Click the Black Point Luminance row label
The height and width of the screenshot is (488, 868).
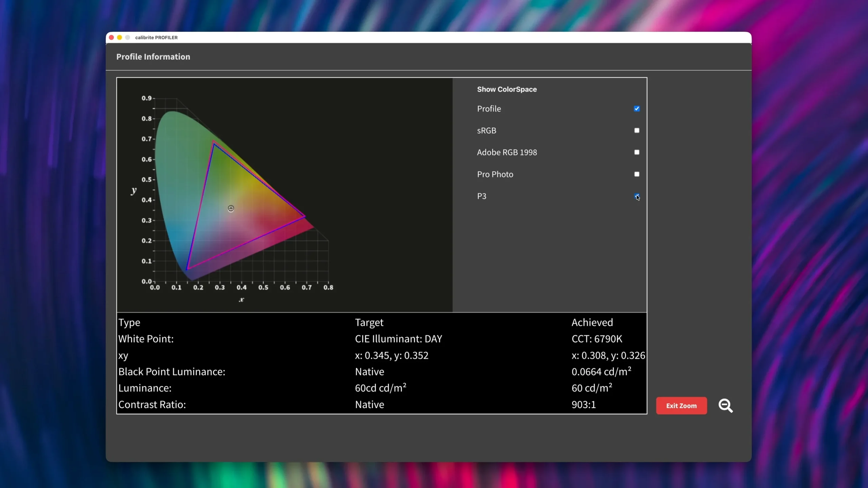[172, 372]
